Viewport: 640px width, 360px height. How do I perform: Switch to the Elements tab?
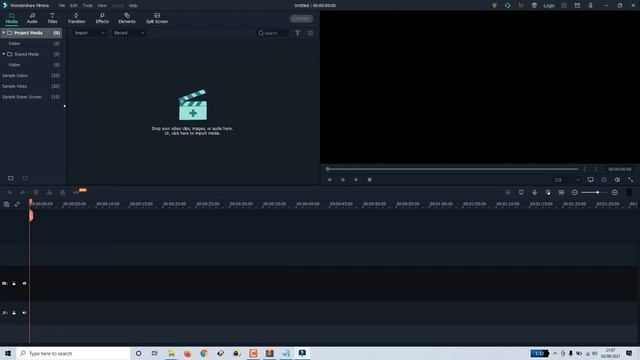pyautogui.click(x=127, y=18)
